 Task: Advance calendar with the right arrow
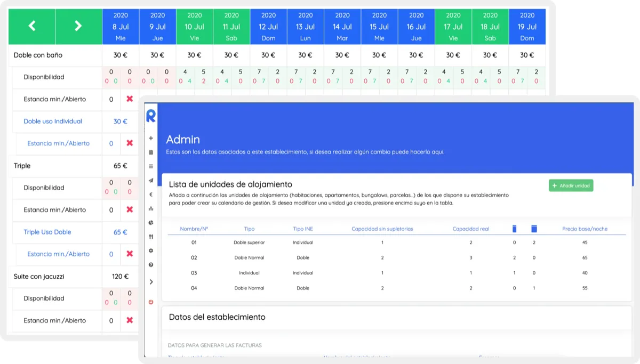(78, 26)
